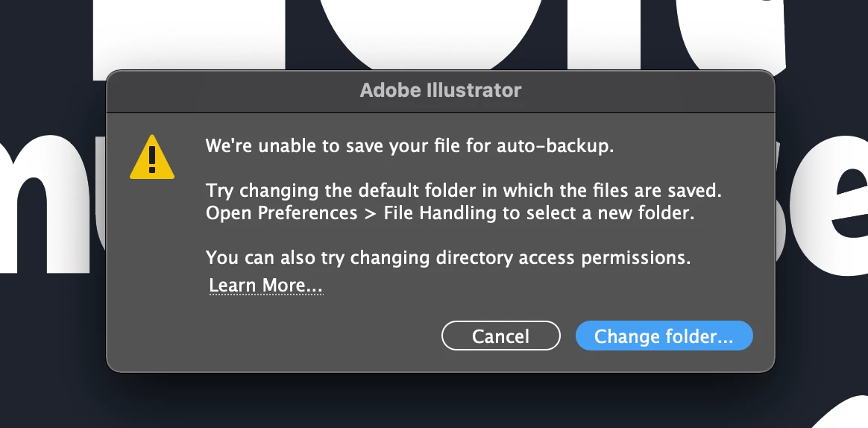Click the Change folder... button
Screen dimensions: 868x428
coord(664,336)
